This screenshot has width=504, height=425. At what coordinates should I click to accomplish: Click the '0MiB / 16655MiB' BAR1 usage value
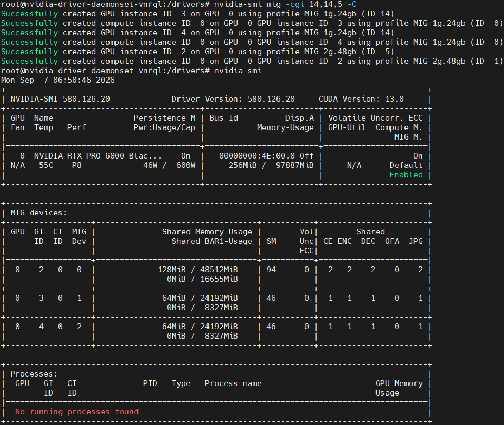point(202,279)
